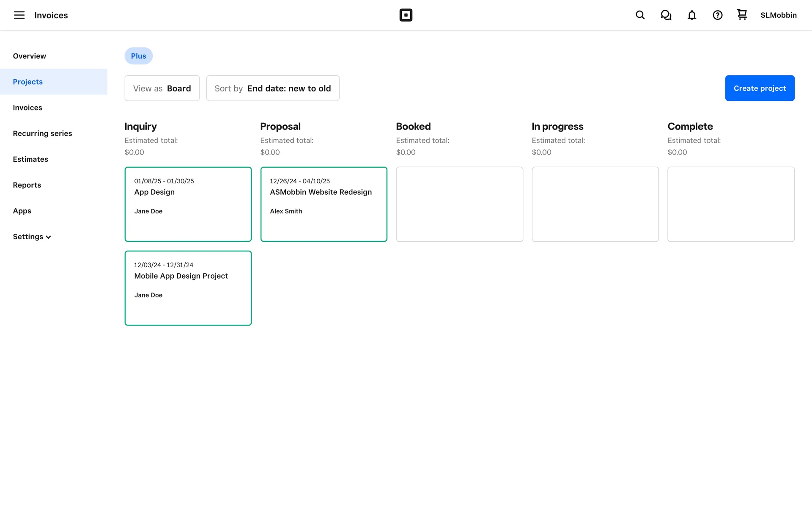Open the App Design project card

(188, 204)
